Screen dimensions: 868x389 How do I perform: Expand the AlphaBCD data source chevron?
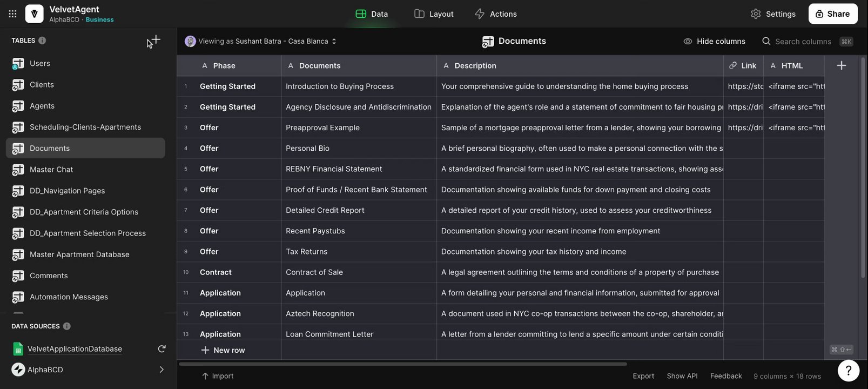161,370
